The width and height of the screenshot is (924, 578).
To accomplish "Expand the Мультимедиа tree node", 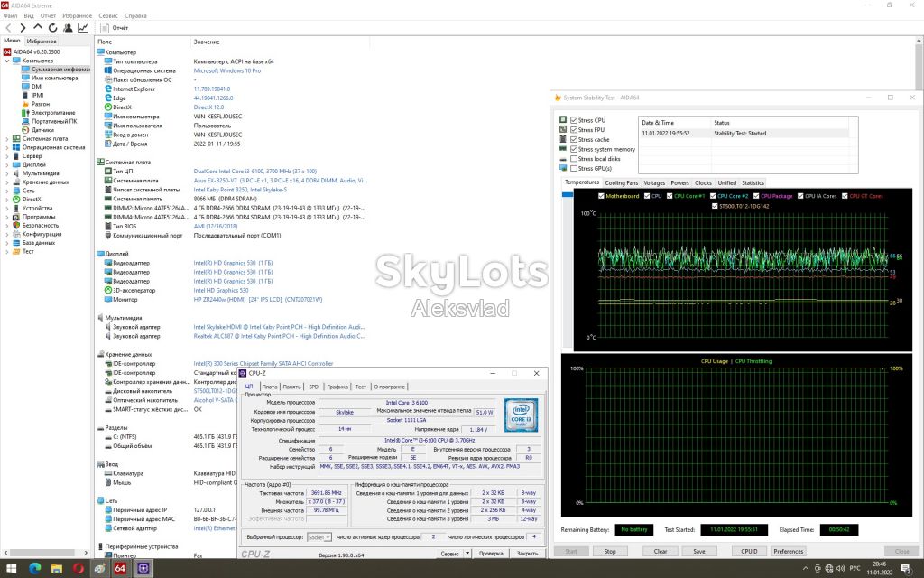I will (7, 173).
